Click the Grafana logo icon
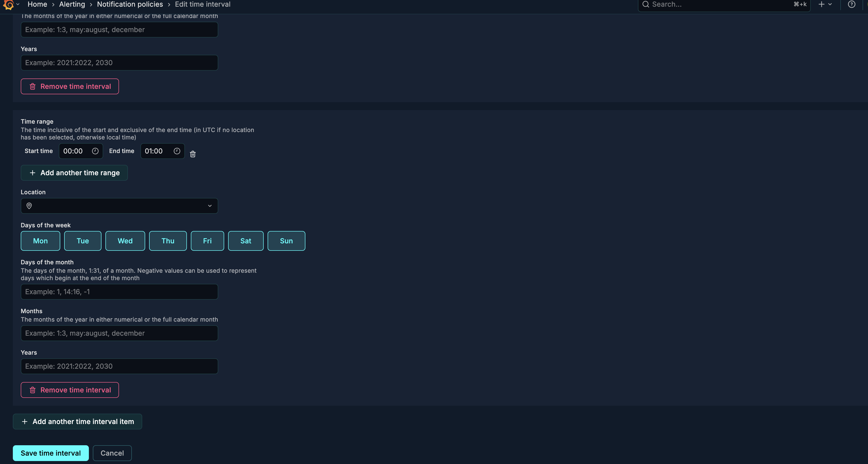Image resolution: width=868 pixels, height=464 pixels. [8, 4]
